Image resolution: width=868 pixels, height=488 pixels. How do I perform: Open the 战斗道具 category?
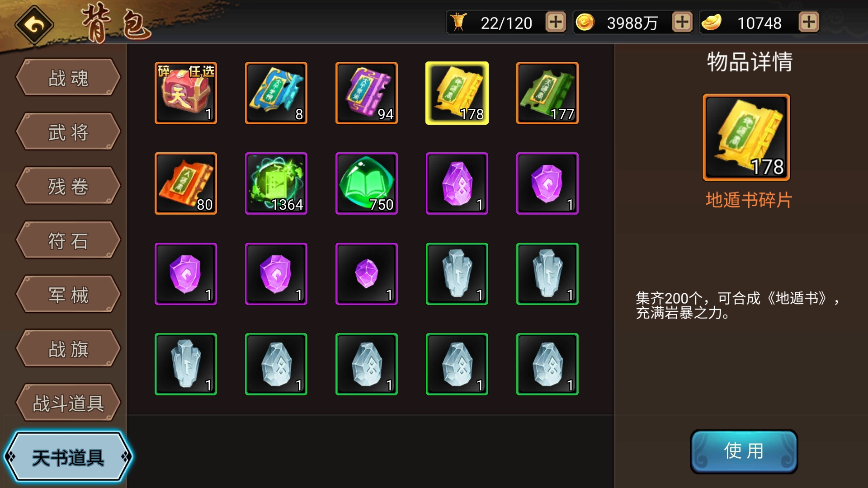(68, 403)
